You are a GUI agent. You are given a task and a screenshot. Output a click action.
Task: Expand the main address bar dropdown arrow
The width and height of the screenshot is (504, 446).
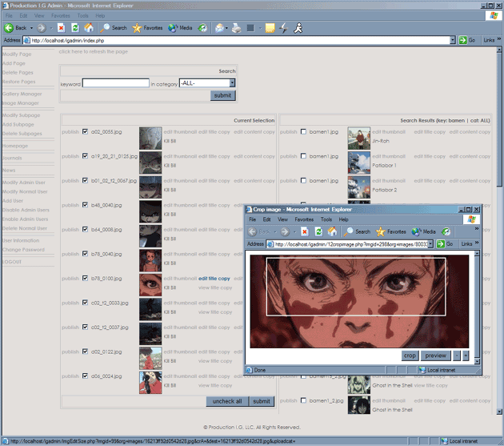(452, 39)
